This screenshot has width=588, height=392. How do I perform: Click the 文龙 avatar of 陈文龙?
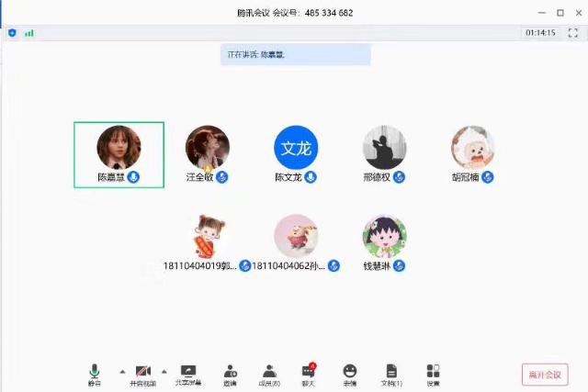coord(296,148)
